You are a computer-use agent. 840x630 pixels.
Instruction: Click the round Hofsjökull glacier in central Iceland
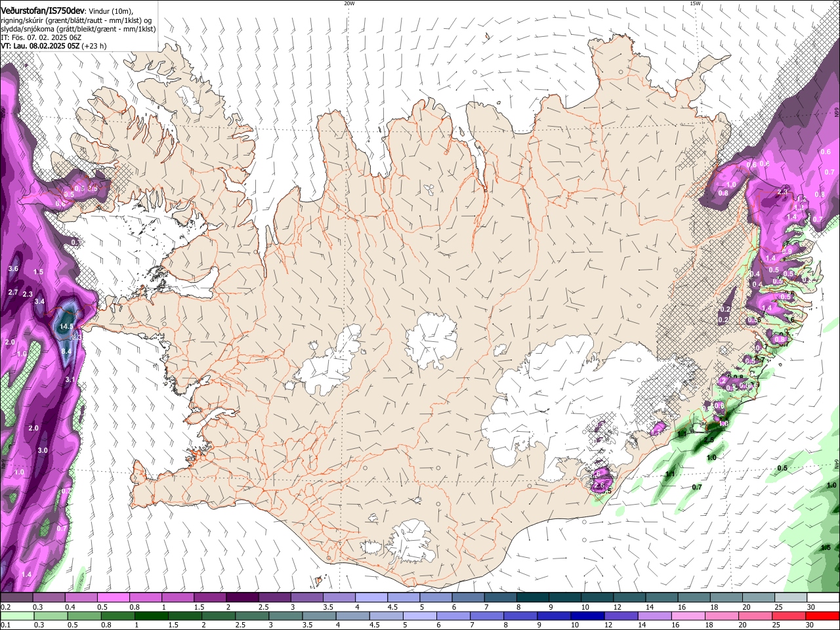click(431, 340)
